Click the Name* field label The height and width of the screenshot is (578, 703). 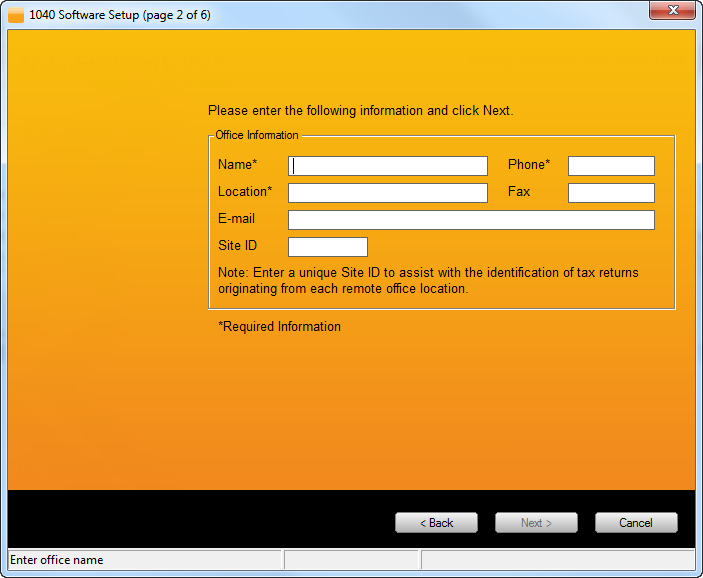[x=238, y=165]
